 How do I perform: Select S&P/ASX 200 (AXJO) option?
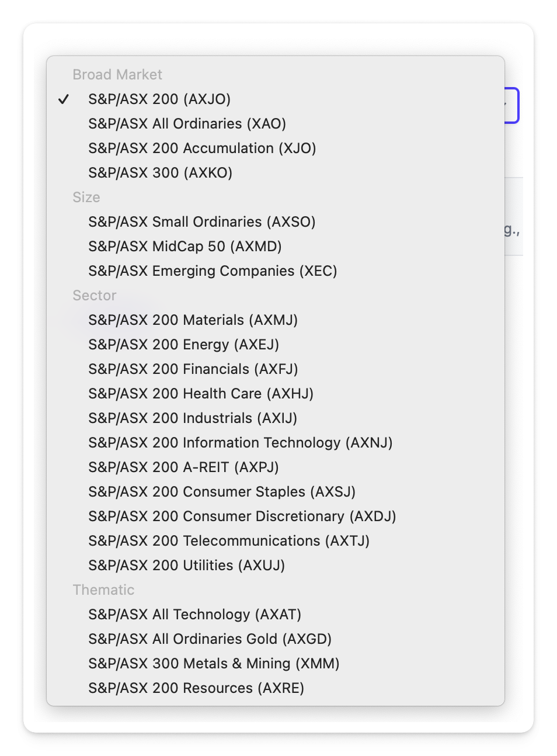point(159,99)
